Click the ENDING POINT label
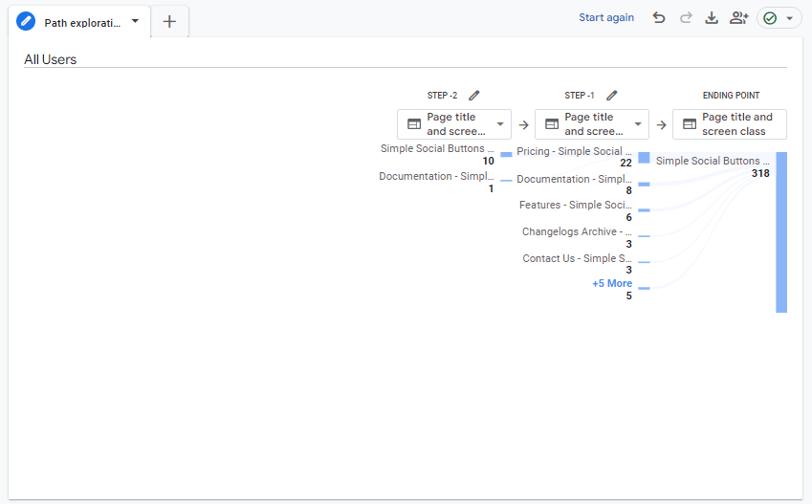The width and height of the screenshot is (812, 504). [x=731, y=96]
